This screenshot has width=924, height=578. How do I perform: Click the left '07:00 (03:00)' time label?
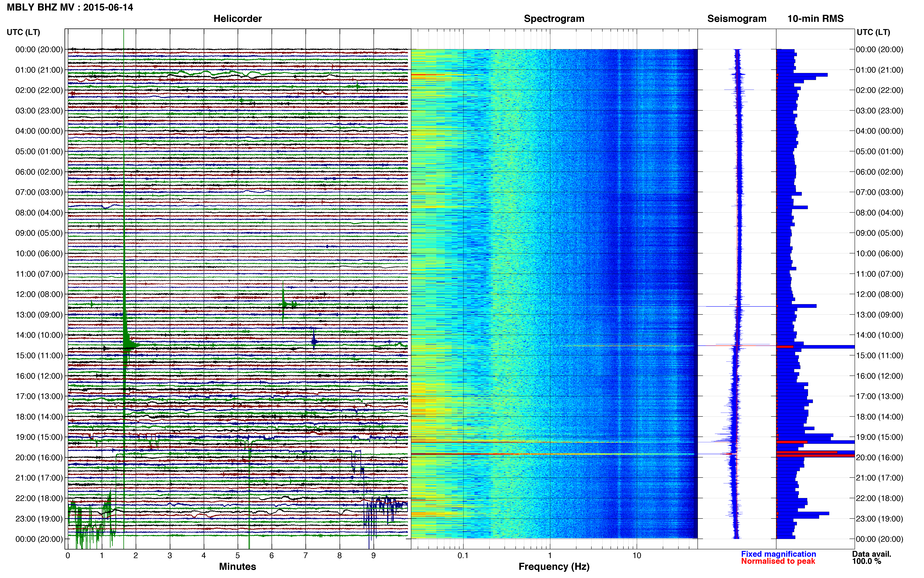point(39,192)
